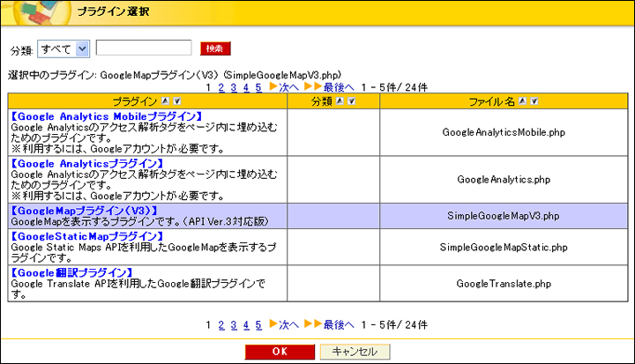Click the キャンセル cancel button
This screenshot has width=635, height=364.
[x=353, y=351]
